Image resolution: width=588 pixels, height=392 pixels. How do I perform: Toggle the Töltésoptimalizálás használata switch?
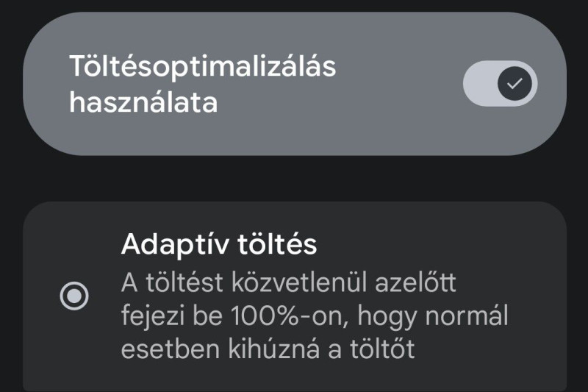coord(500,84)
